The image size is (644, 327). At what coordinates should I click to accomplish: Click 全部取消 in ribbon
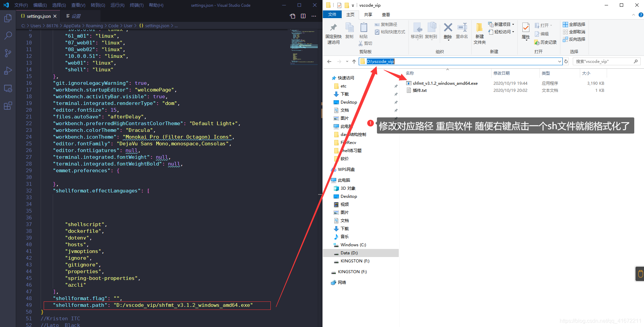[x=574, y=32]
